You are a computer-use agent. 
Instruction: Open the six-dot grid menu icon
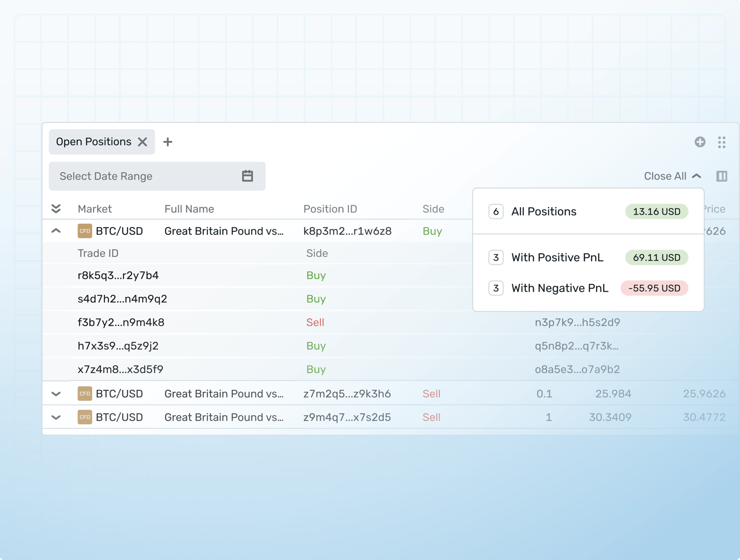(x=722, y=142)
